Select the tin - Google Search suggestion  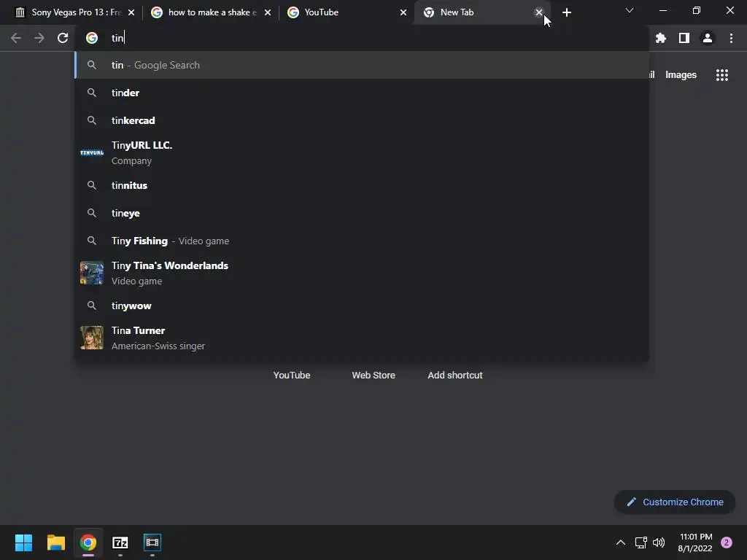[x=362, y=65]
